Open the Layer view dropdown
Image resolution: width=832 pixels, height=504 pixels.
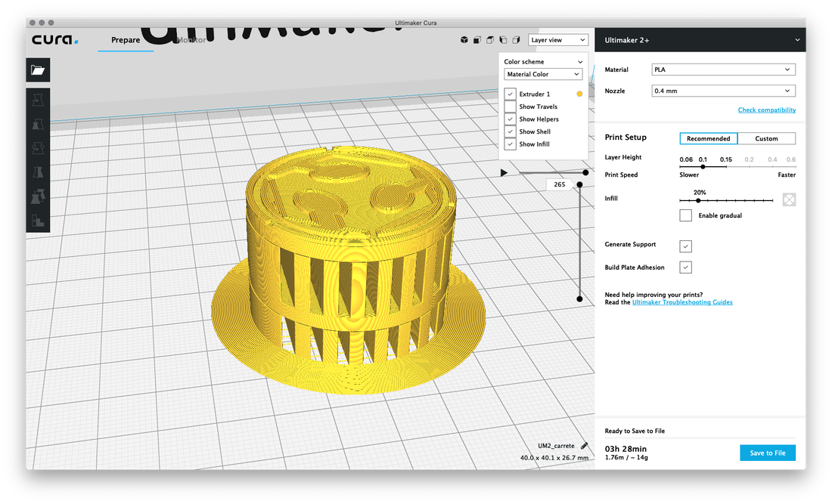coord(558,40)
